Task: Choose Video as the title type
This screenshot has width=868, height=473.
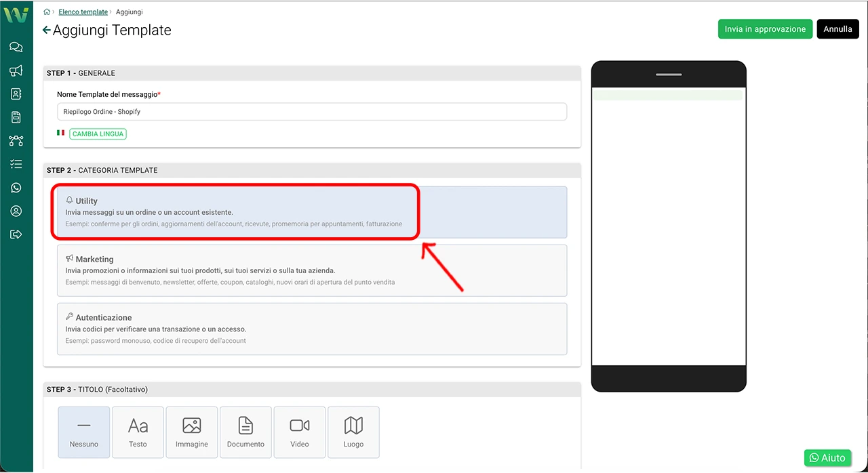Action: (x=300, y=432)
